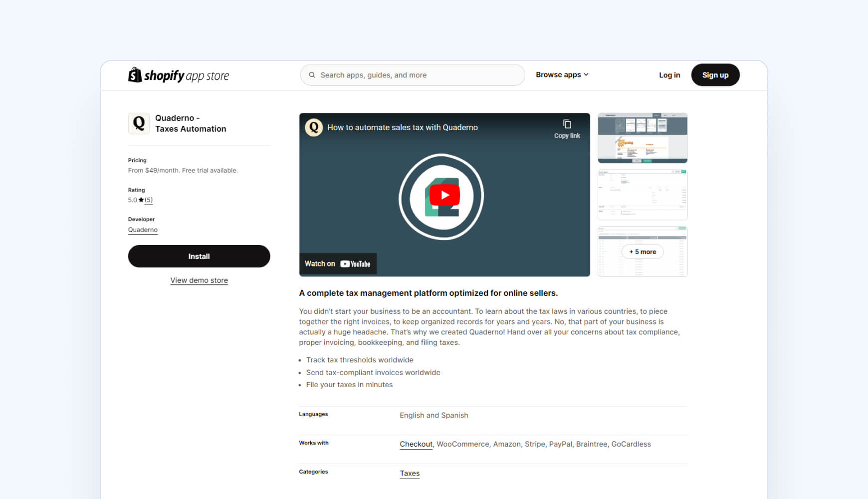Open View demo store link

tap(199, 280)
